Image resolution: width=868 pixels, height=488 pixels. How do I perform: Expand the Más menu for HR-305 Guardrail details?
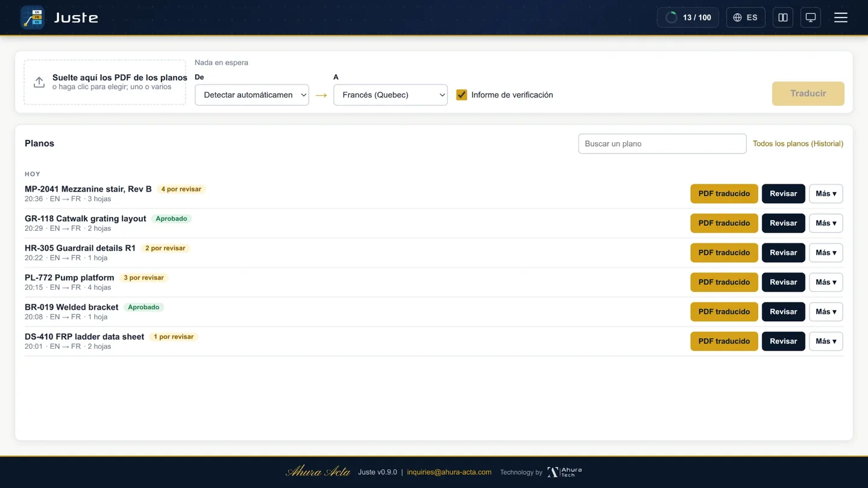pyautogui.click(x=826, y=252)
